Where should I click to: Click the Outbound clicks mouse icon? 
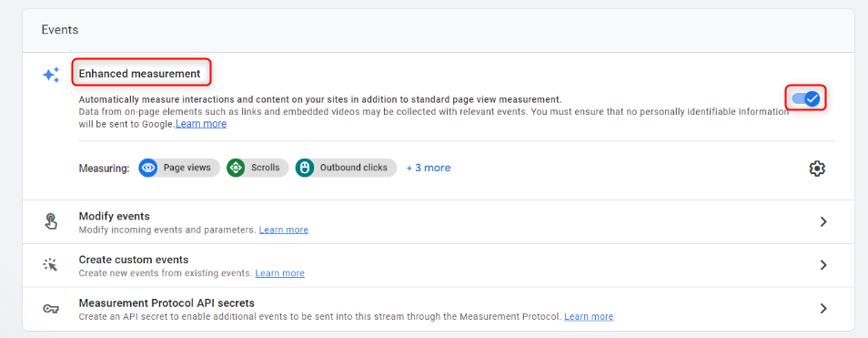[x=305, y=168]
